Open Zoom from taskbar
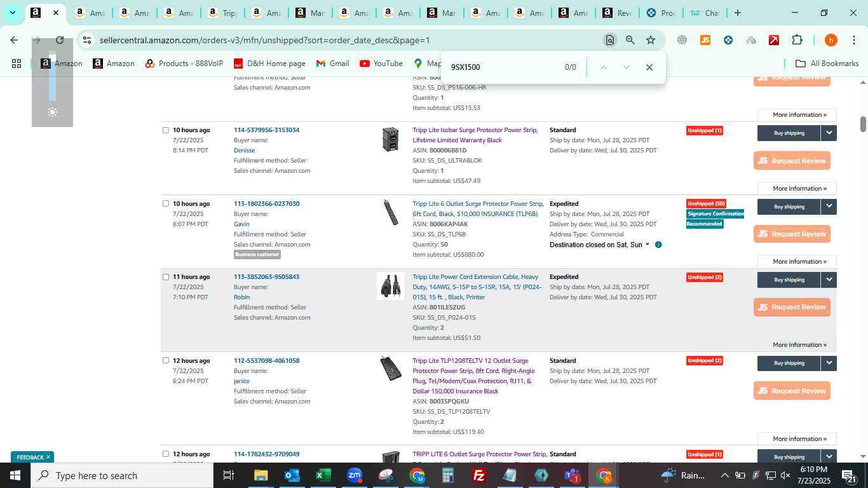Image resolution: width=868 pixels, height=488 pixels. coord(355,475)
